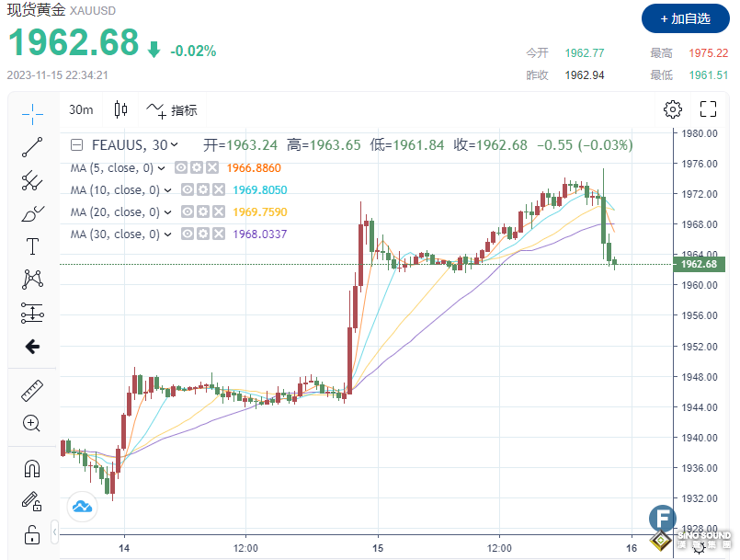
Task: Select the crosshair cursor tool
Action: pyautogui.click(x=32, y=114)
